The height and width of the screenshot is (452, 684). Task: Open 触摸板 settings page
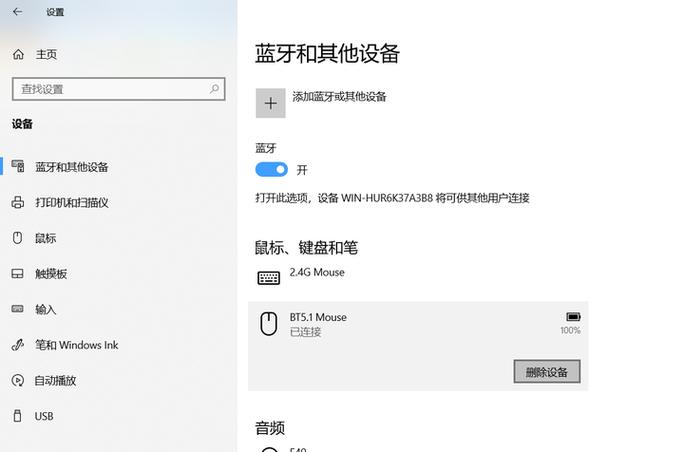pos(51,274)
